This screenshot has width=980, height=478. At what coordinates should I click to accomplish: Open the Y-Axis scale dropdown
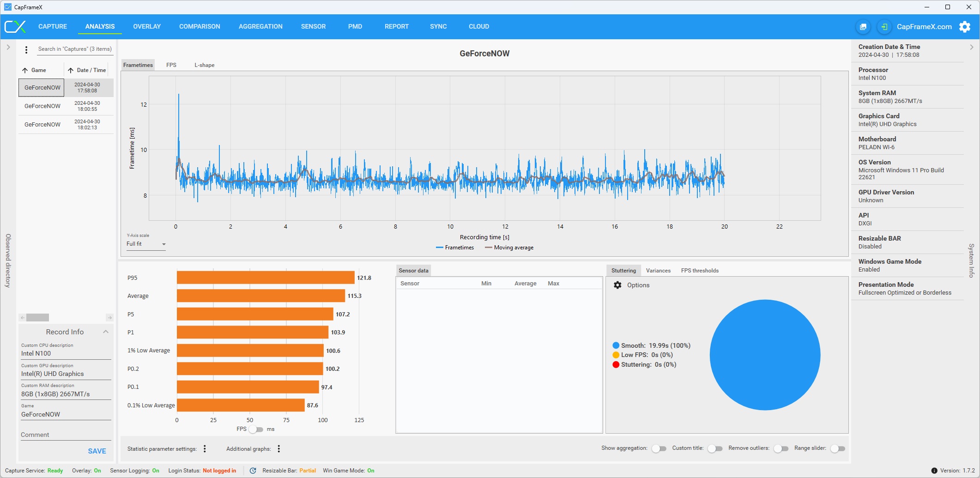[x=146, y=244]
